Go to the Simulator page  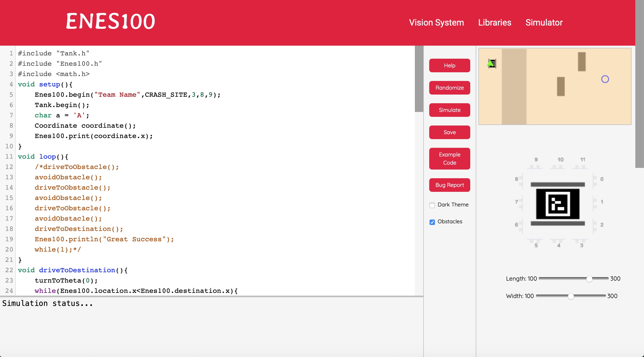tap(544, 23)
